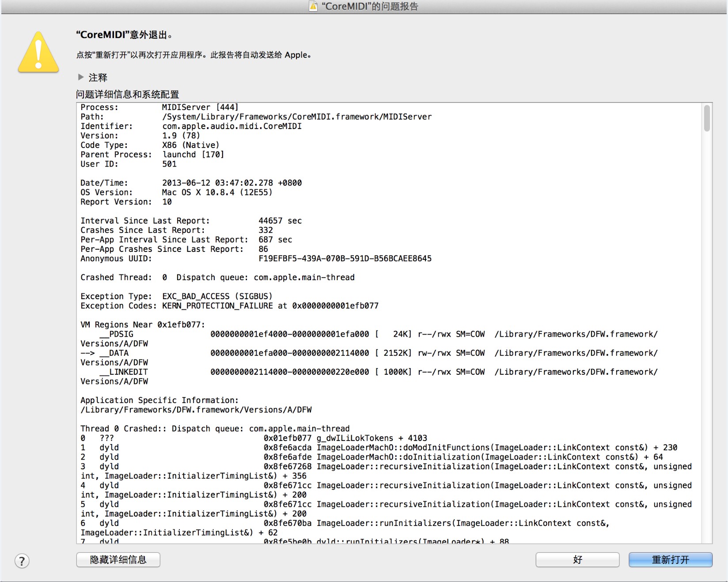The height and width of the screenshot is (582, 728).
Task: Click the yellow warning triangle icon
Action: coord(38,52)
